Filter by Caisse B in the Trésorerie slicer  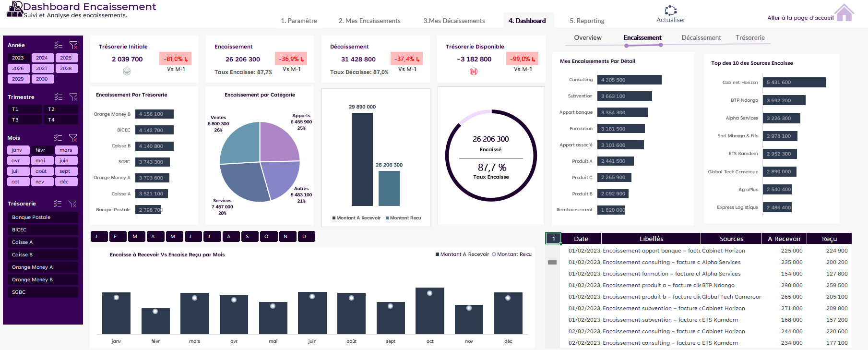pos(43,254)
